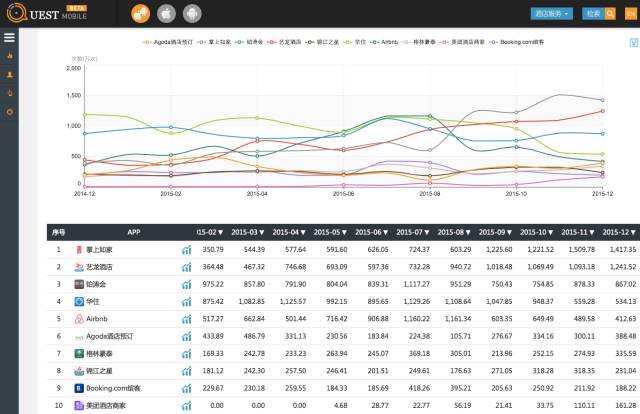Toggle 锦江之星 series in chart legend
Image resolution: width=640 pixels, height=414 pixels.
click(x=322, y=42)
